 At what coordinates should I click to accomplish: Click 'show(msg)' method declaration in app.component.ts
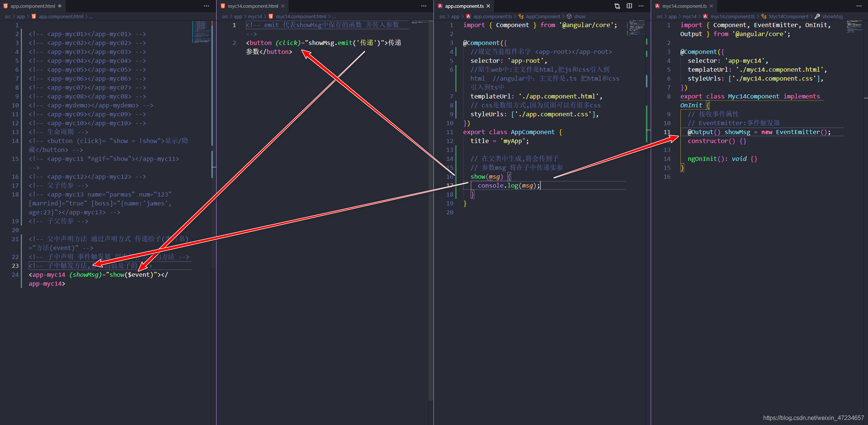487,176
